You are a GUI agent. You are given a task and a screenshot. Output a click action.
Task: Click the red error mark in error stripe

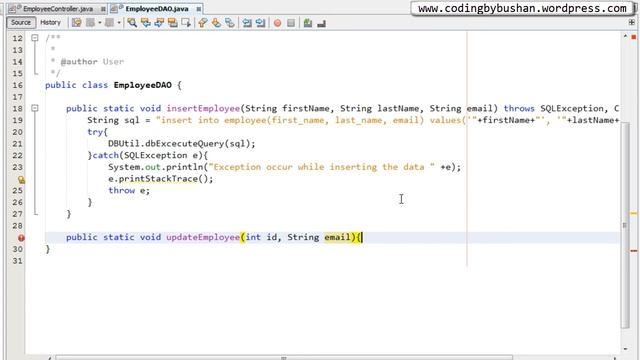pyautogui.click(x=633, y=251)
